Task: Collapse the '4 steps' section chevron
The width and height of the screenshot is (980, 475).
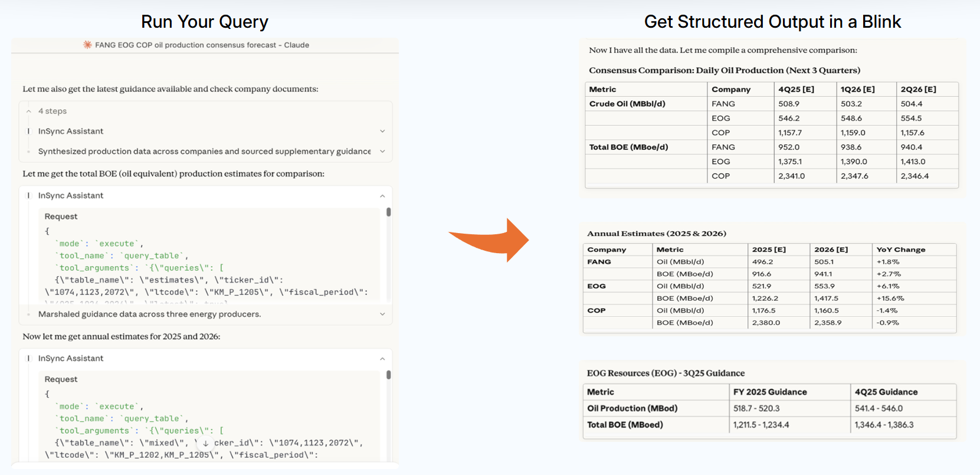Action: point(28,111)
